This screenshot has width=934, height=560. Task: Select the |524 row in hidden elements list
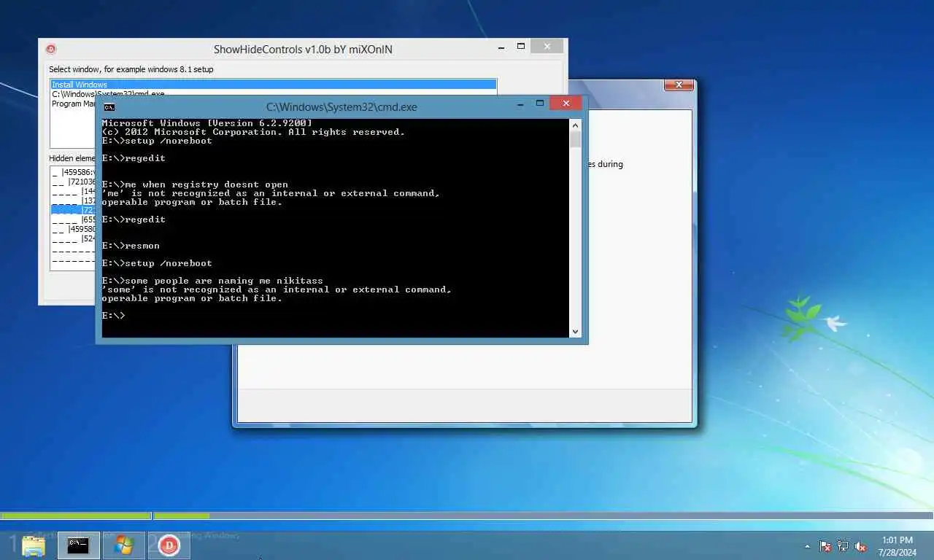[73, 238]
